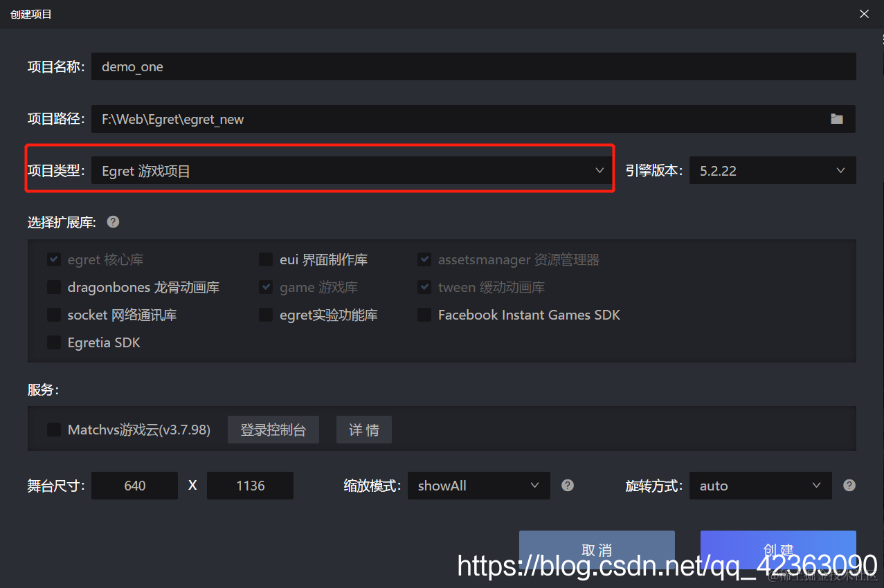
Task: Click 创建 button
Action: coord(778,550)
